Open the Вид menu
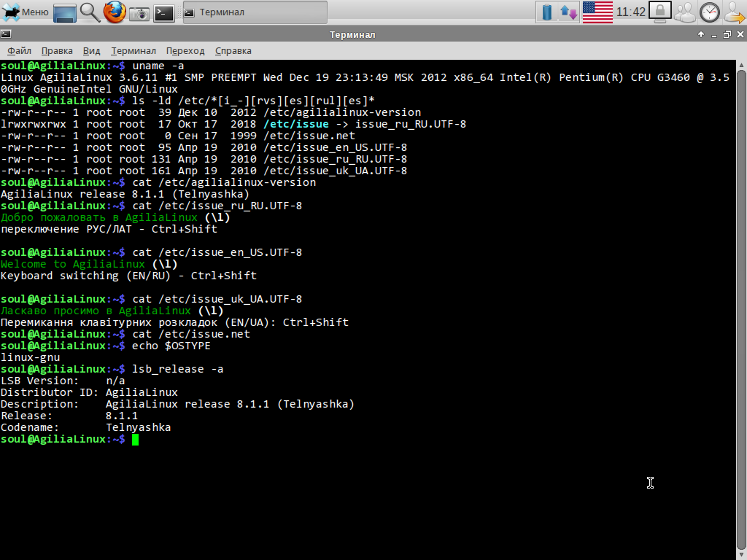747x560 pixels. pos(91,50)
